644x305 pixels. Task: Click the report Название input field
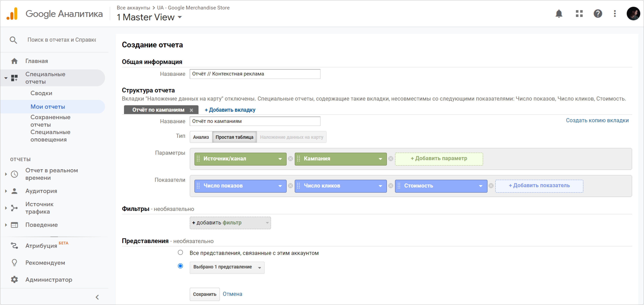pyautogui.click(x=255, y=74)
